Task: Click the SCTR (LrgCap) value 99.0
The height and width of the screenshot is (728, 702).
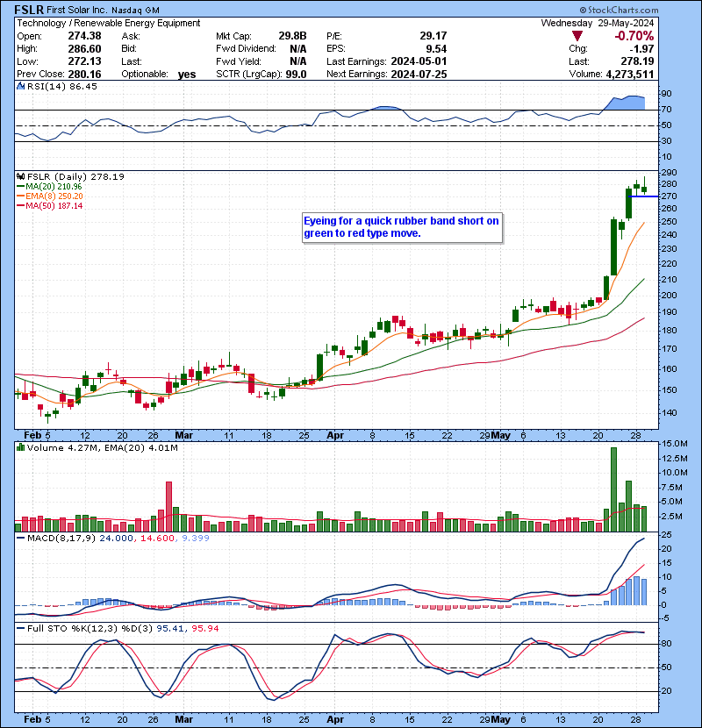Action: (296, 75)
